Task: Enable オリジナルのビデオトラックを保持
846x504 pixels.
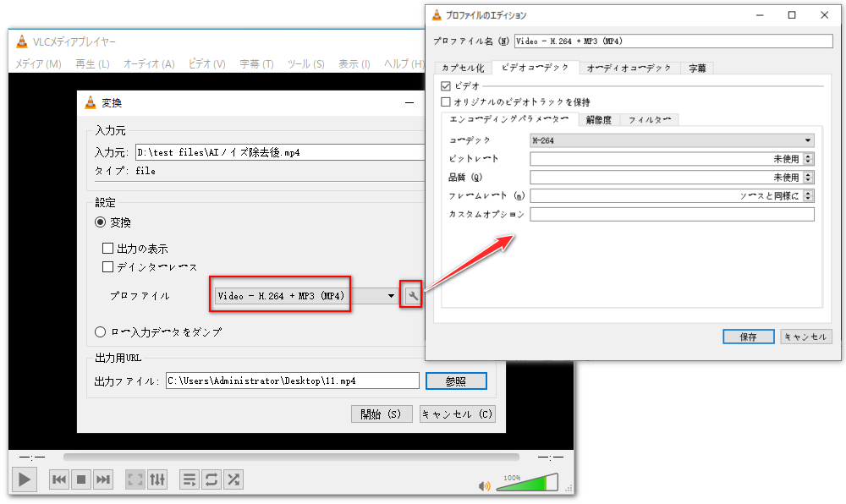Action: (444, 102)
